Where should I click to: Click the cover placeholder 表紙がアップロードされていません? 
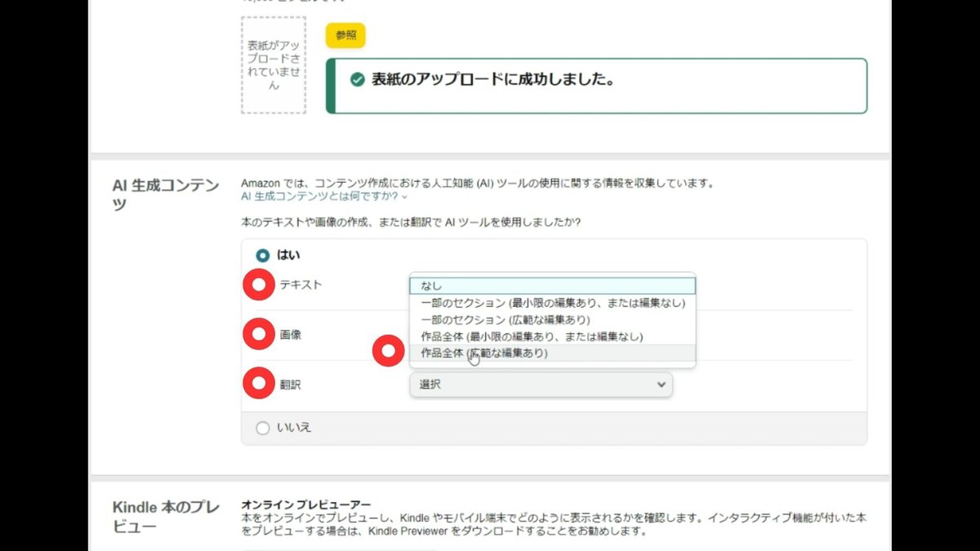pyautogui.click(x=274, y=64)
